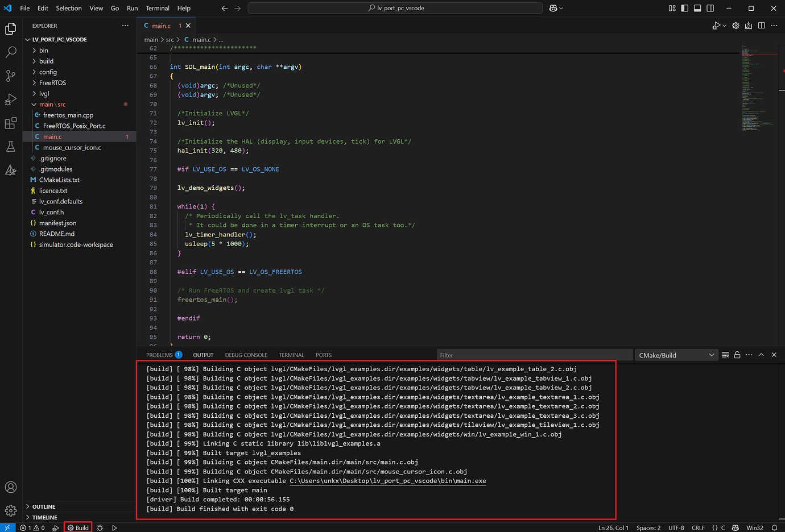Open the main.exe link in the output

coord(388,480)
